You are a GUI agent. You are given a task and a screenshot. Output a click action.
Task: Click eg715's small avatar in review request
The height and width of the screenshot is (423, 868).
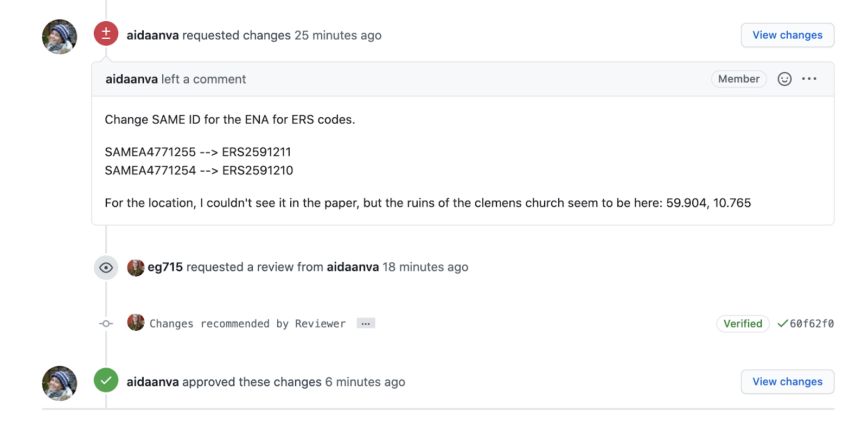[136, 268]
